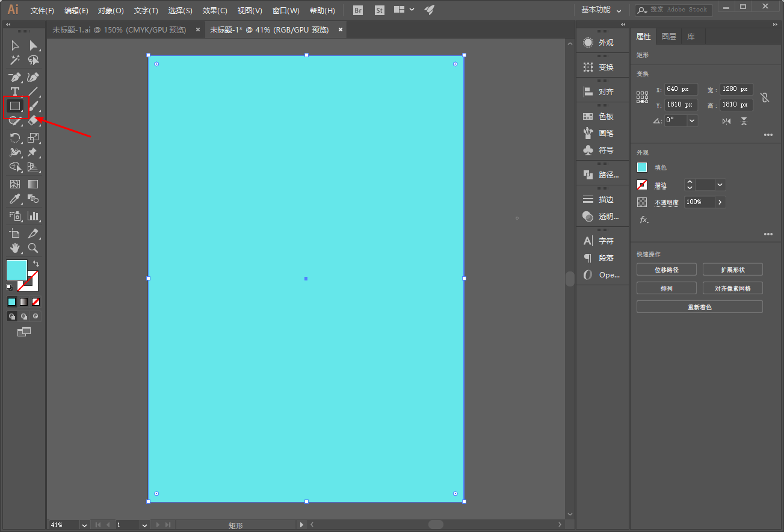784x532 pixels.
Task: Select the Column Graph tool
Action: click(x=34, y=215)
